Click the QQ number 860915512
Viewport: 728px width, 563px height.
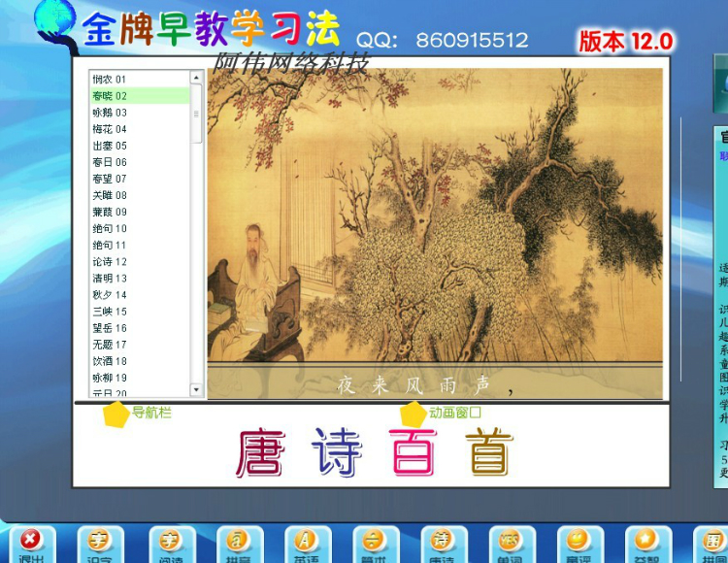472,41
